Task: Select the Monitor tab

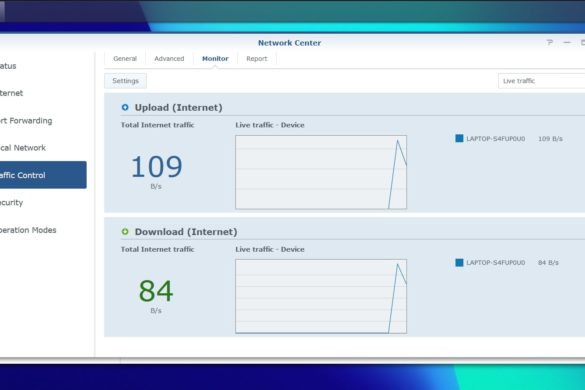Action: (x=215, y=59)
